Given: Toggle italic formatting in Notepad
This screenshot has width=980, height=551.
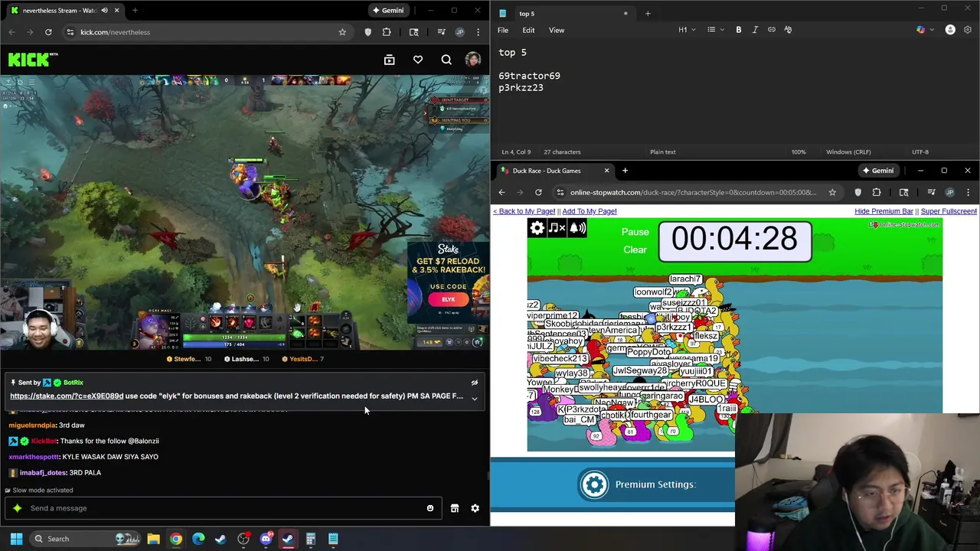Looking at the screenshot, I should click(x=755, y=30).
